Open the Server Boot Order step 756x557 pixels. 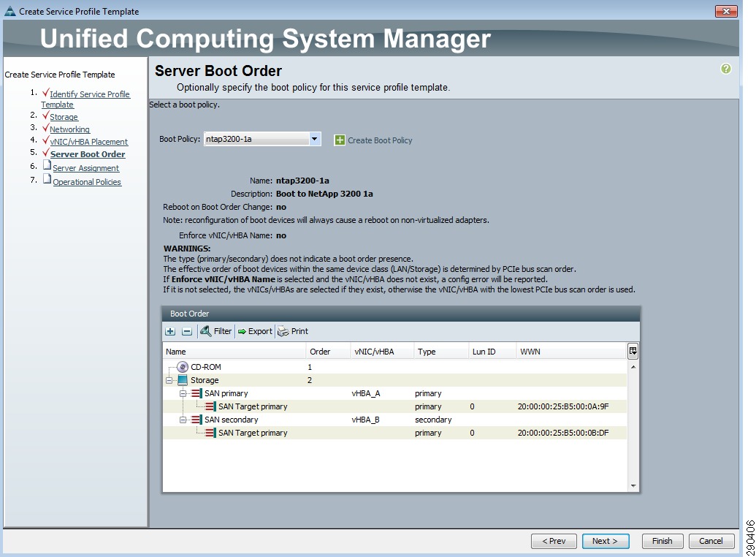pyautogui.click(x=88, y=154)
